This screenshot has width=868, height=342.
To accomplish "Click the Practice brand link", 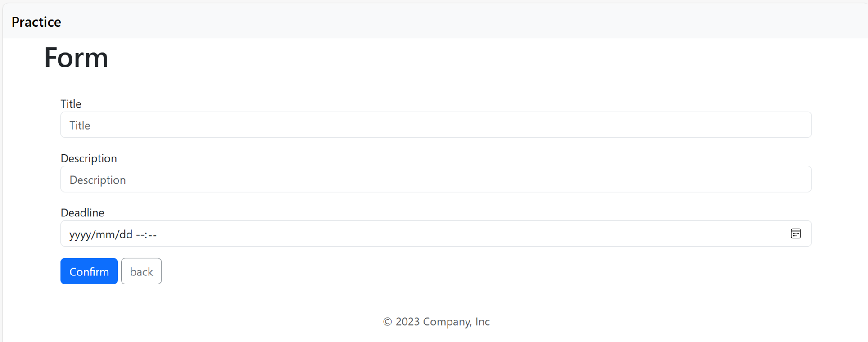I will [x=36, y=22].
